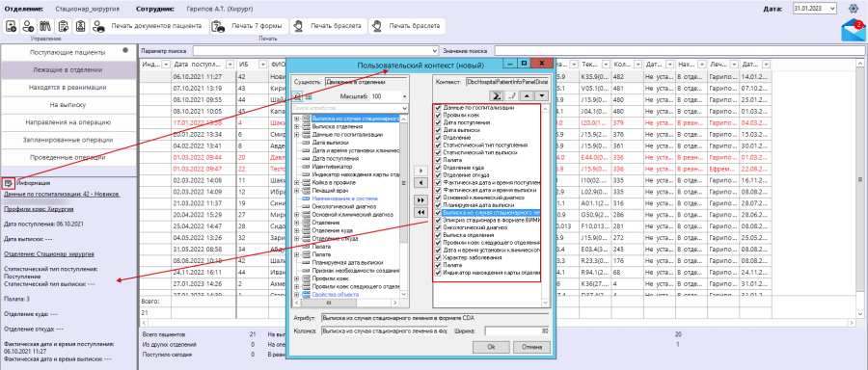This screenshot has height=370, width=868.
Task: Switch to Проведенные операции tab
Action: click(68, 157)
